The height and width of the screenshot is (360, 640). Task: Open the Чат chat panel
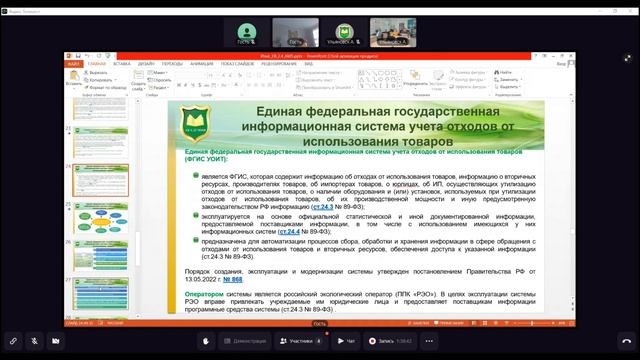(x=346, y=341)
